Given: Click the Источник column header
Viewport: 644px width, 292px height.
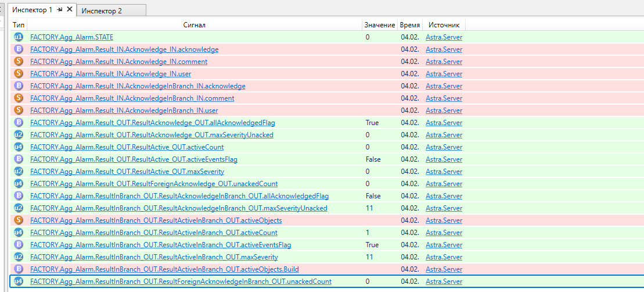Looking at the screenshot, I should click(444, 25).
